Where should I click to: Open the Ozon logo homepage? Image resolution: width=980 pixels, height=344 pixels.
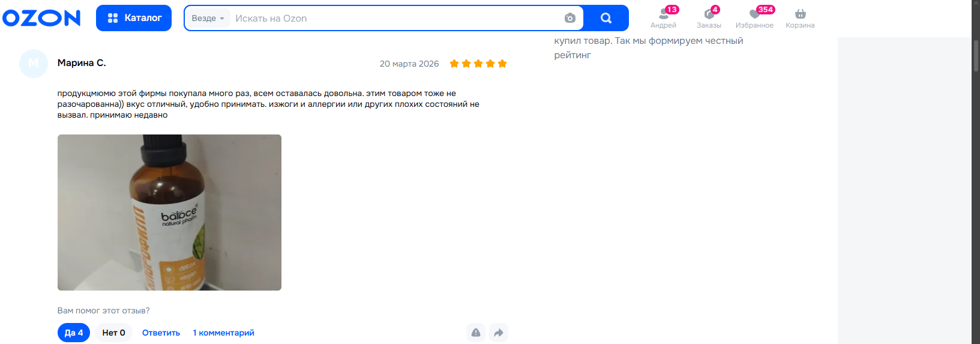41,18
